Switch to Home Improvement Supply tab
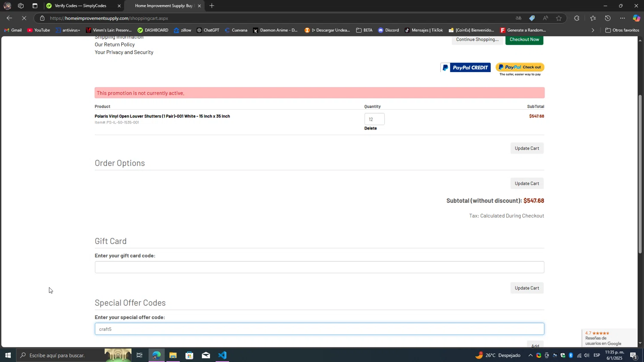Image resolution: width=644 pixels, height=362 pixels. coord(164,6)
